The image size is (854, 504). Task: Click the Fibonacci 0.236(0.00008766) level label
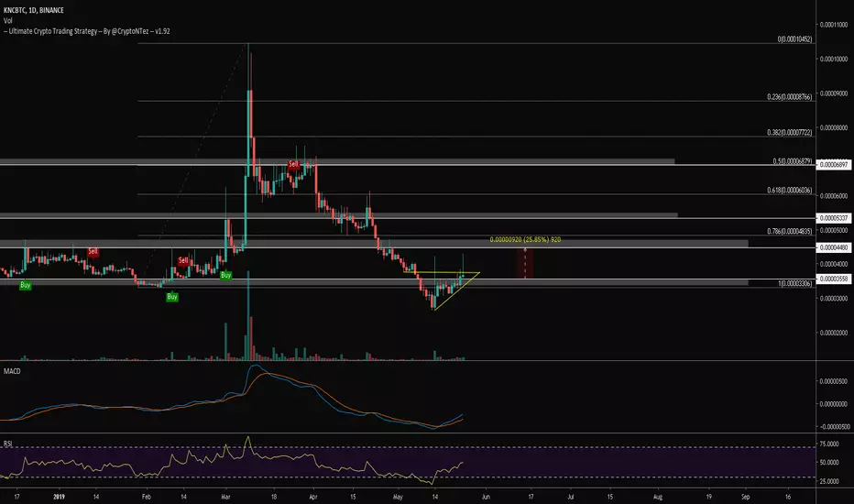pyautogui.click(x=790, y=97)
